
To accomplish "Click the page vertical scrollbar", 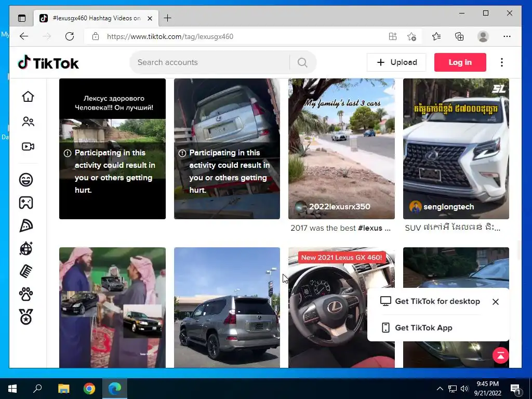I will click(519, 250).
